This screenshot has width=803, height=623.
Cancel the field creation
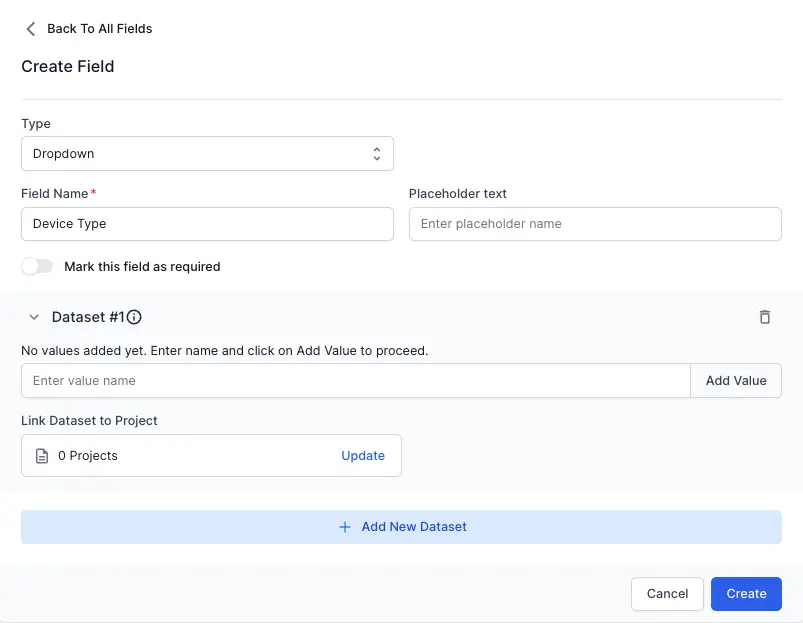pyautogui.click(x=667, y=594)
